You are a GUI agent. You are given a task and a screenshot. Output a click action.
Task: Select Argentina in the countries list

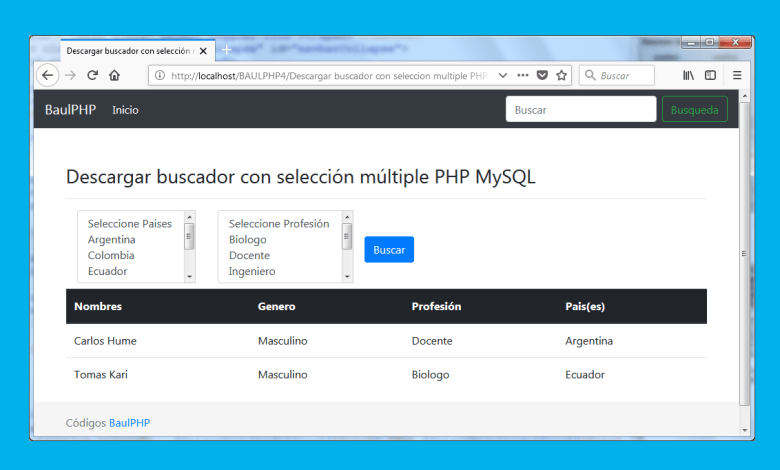click(x=110, y=240)
